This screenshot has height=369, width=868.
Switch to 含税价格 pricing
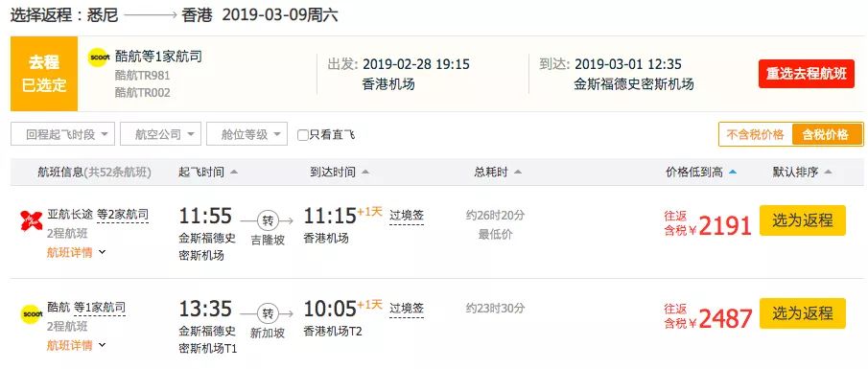pyautogui.click(x=827, y=134)
